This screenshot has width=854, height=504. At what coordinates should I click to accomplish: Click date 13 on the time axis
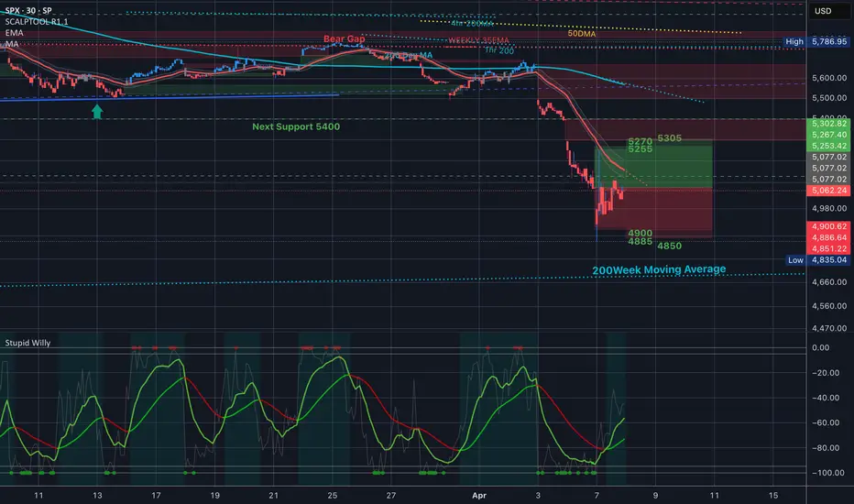coord(97,495)
